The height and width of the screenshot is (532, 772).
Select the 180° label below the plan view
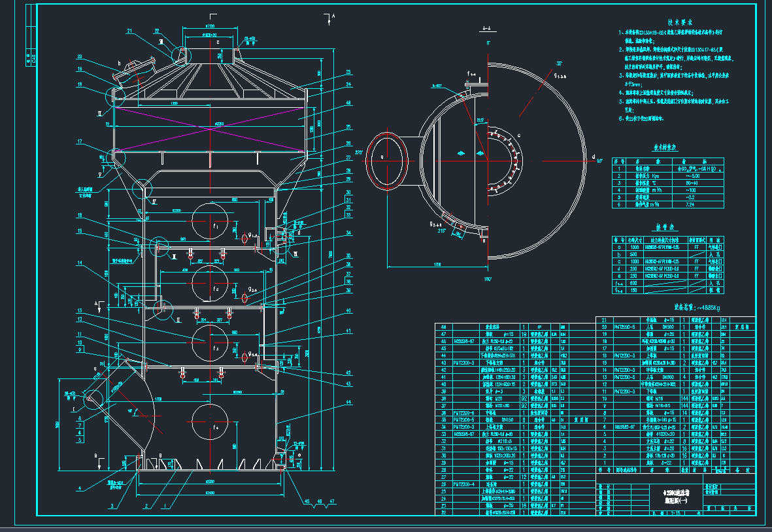[x=486, y=279]
